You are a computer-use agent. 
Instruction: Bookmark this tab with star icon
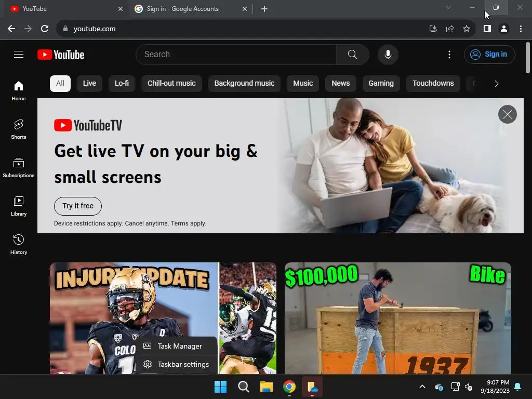(x=467, y=29)
